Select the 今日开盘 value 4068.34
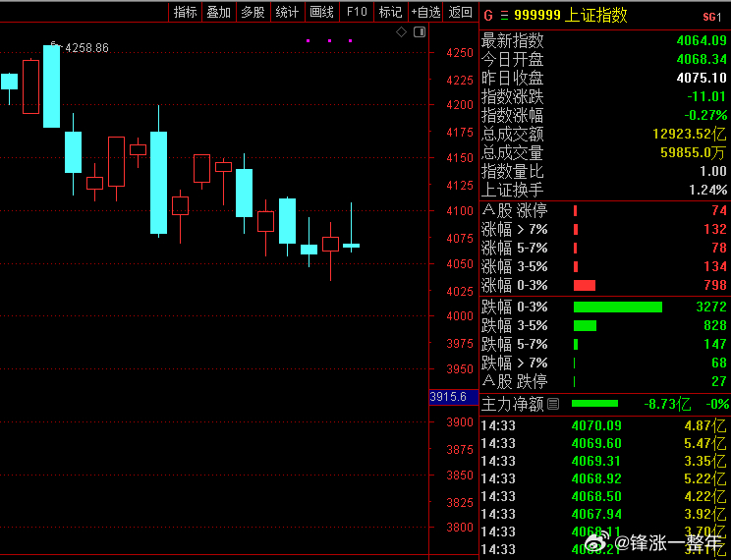 point(702,59)
